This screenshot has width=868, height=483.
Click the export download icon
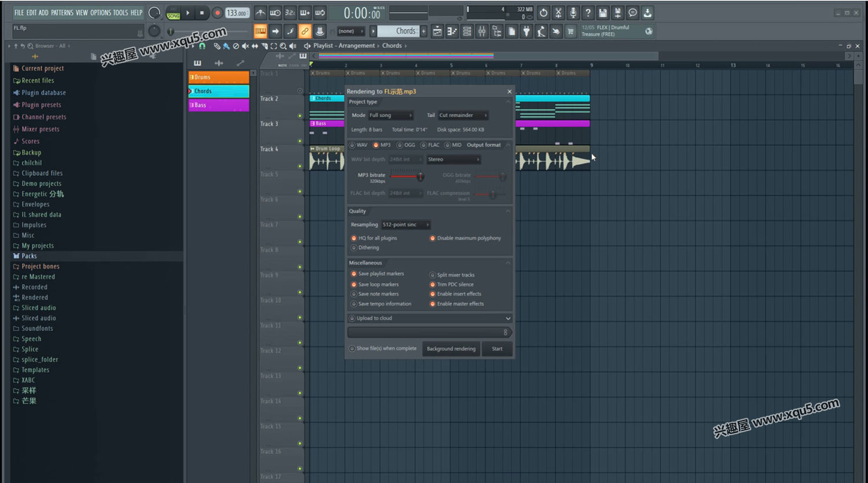click(x=647, y=13)
